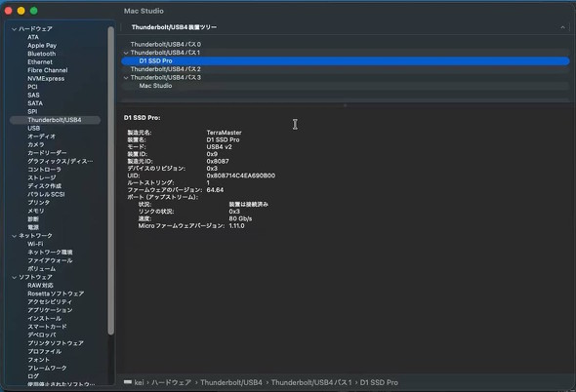
Task: Open NVMExpress in the sidebar
Action: (x=46, y=79)
